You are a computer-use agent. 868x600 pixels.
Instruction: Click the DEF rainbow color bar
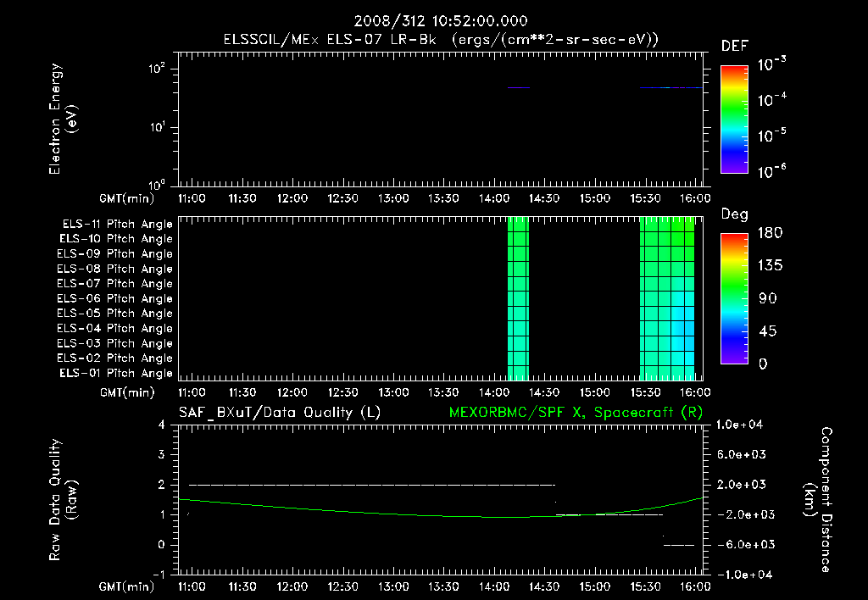[x=734, y=119]
